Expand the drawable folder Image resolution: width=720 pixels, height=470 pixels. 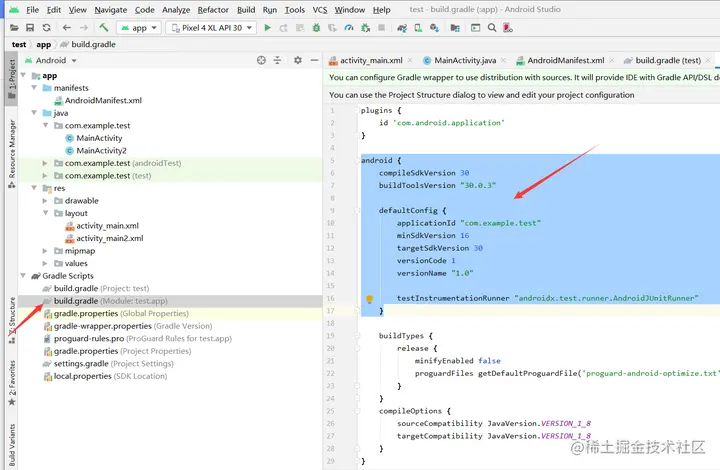45,200
